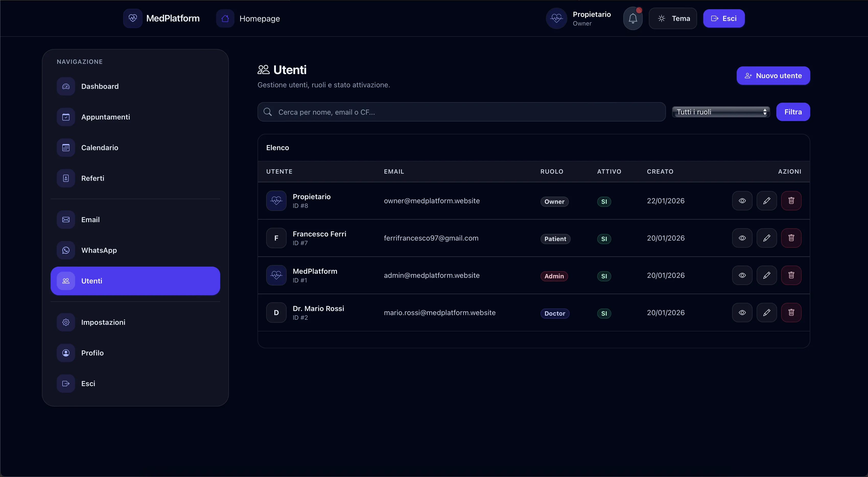Open notifications bell icon
This screenshot has height=477, width=868.
click(633, 19)
